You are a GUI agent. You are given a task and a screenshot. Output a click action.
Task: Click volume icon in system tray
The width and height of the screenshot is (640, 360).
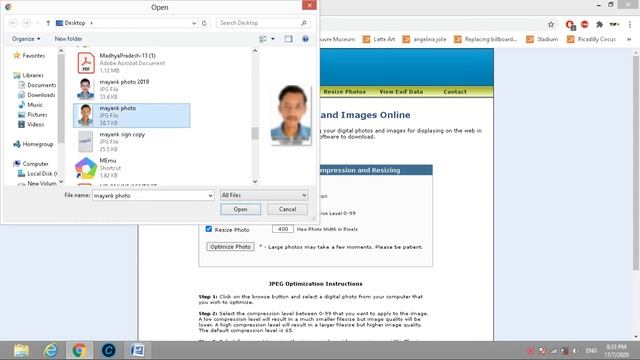(575, 351)
